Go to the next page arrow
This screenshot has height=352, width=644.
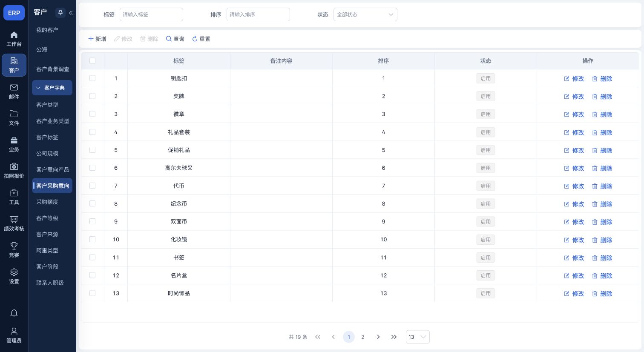(378, 337)
